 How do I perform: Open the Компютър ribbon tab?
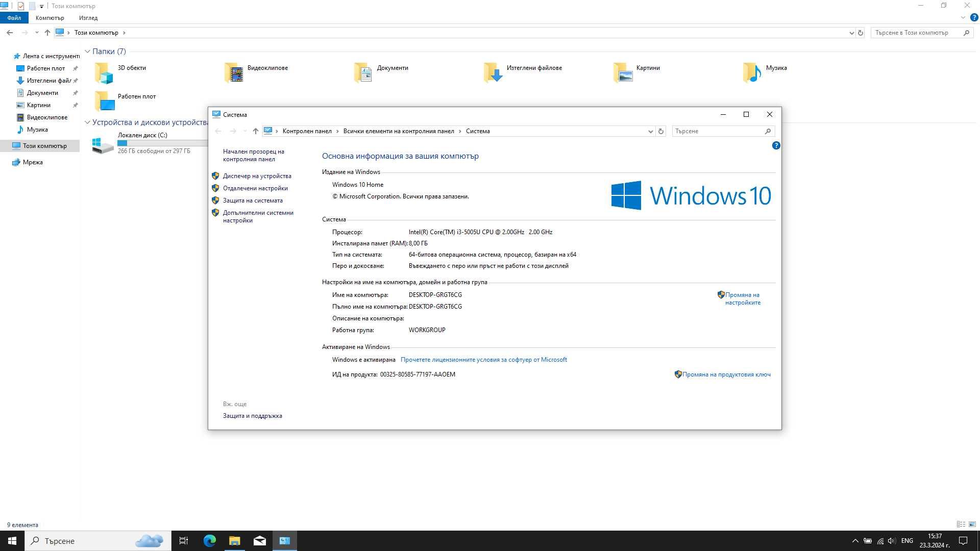click(x=50, y=17)
